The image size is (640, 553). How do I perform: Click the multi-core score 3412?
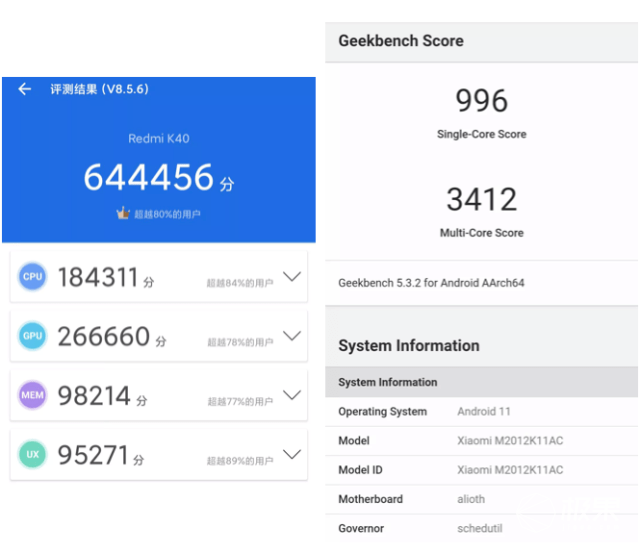482,199
